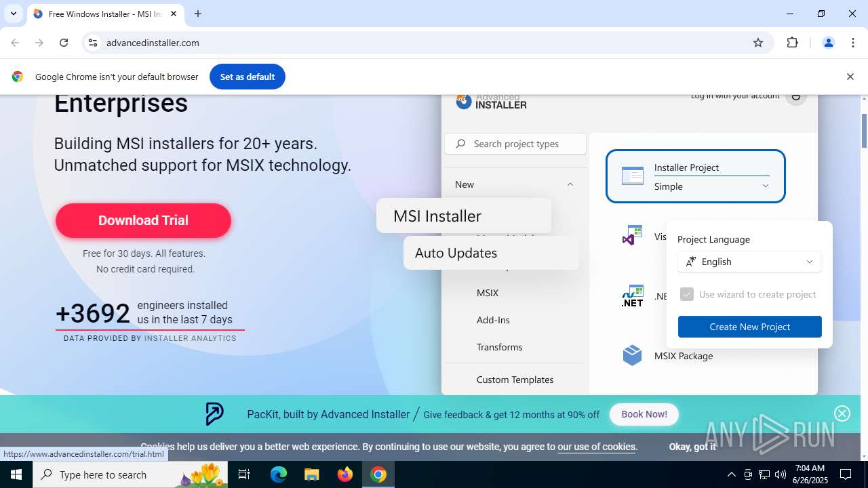Open the network tray icon
This screenshot has height=488, width=868.
(764, 474)
